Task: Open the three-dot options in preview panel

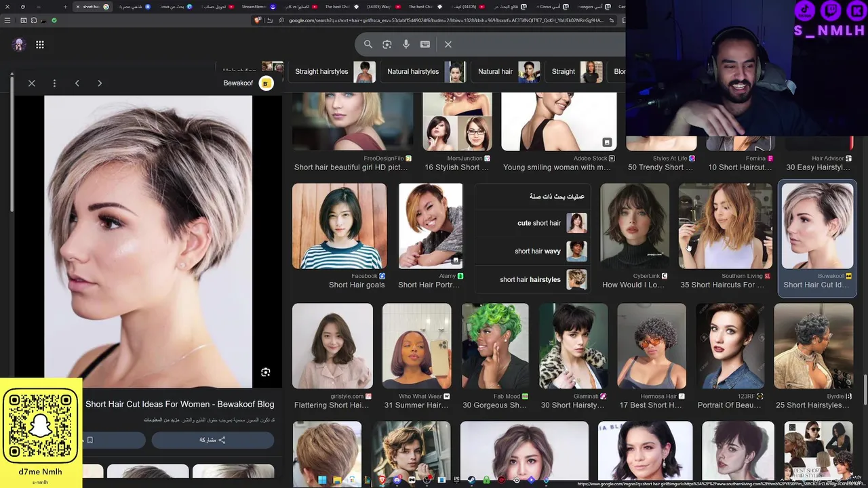Action: 54,83
